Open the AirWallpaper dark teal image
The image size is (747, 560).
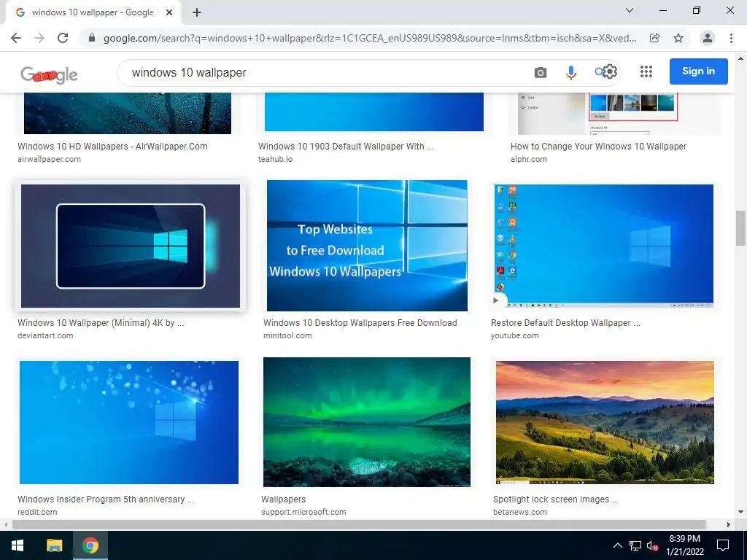pyautogui.click(x=128, y=113)
